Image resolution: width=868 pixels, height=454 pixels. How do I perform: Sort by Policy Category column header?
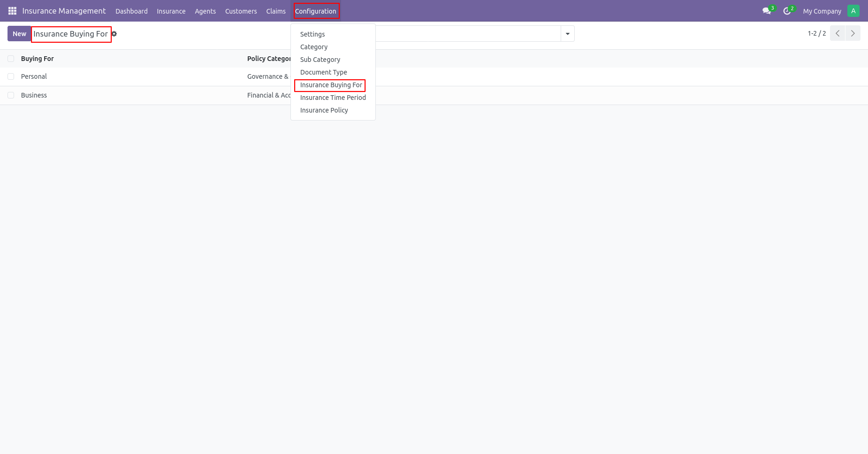tap(269, 59)
